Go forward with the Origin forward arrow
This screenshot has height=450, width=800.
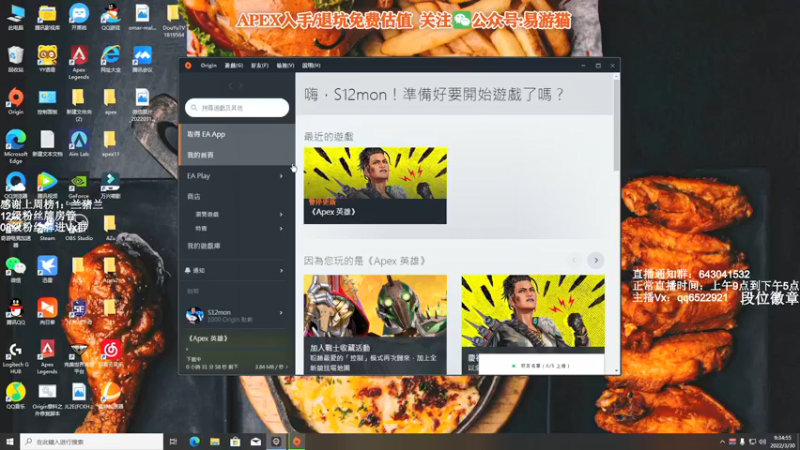(x=241, y=86)
